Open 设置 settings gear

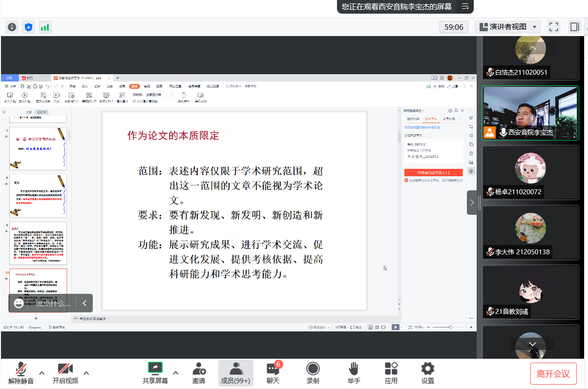428,373
